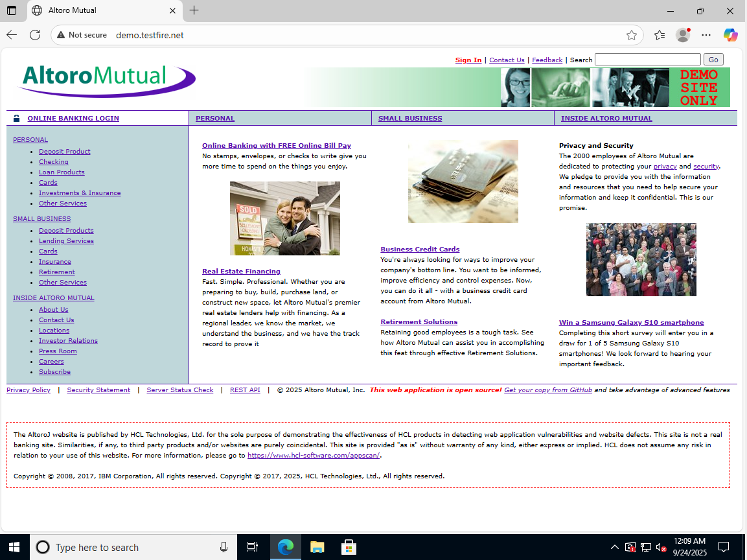Open Task View on the taskbar
Screen dimensions: 747x560
tap(252, 547)
